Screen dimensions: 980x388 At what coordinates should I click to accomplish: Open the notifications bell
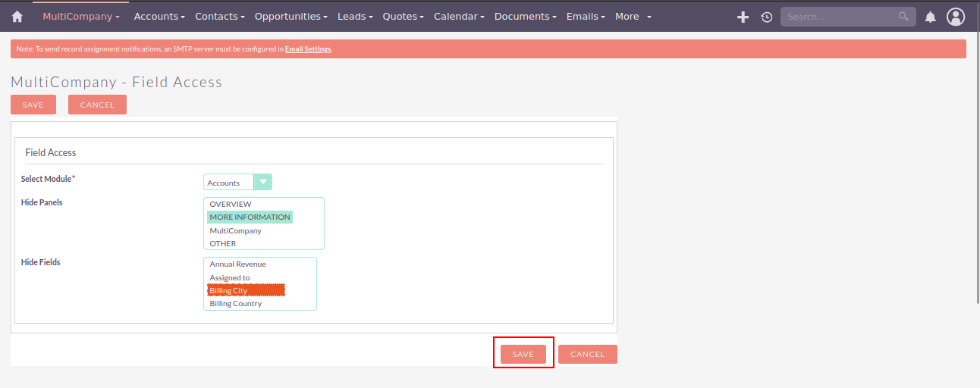point(930,17)
